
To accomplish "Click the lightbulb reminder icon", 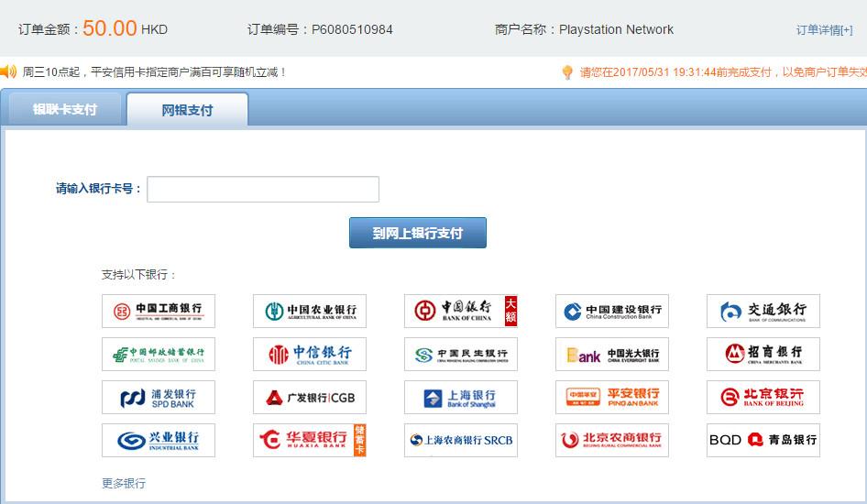I will [x=567, y=72].
